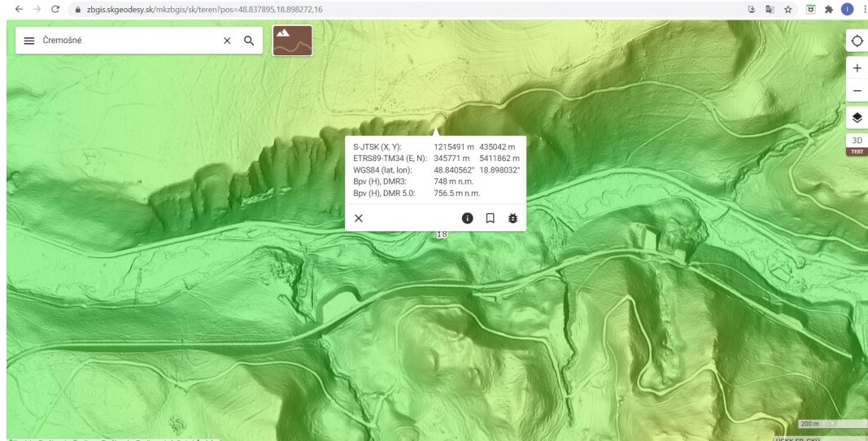Open the map layers panel
This screenshot has width=868, height=441.
coord(857,118)
